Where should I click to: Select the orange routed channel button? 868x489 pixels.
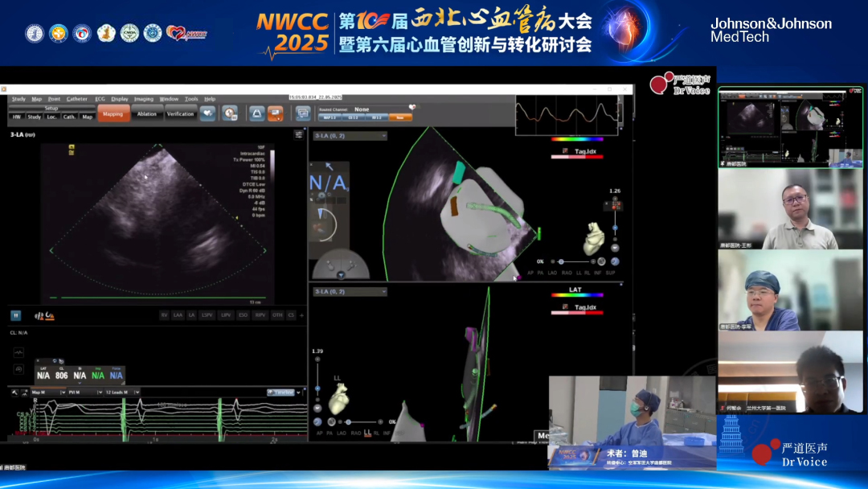[x=400, y=117]
